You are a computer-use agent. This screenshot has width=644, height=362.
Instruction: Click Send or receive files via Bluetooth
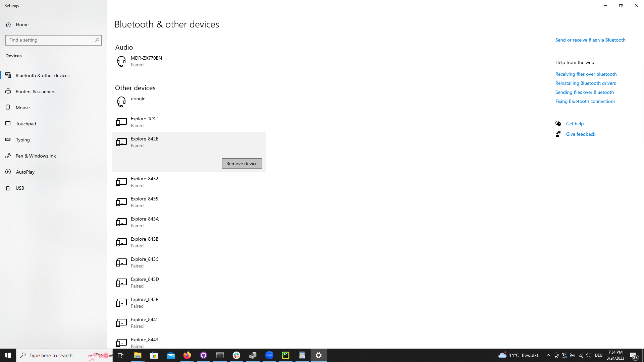(590, 40)
